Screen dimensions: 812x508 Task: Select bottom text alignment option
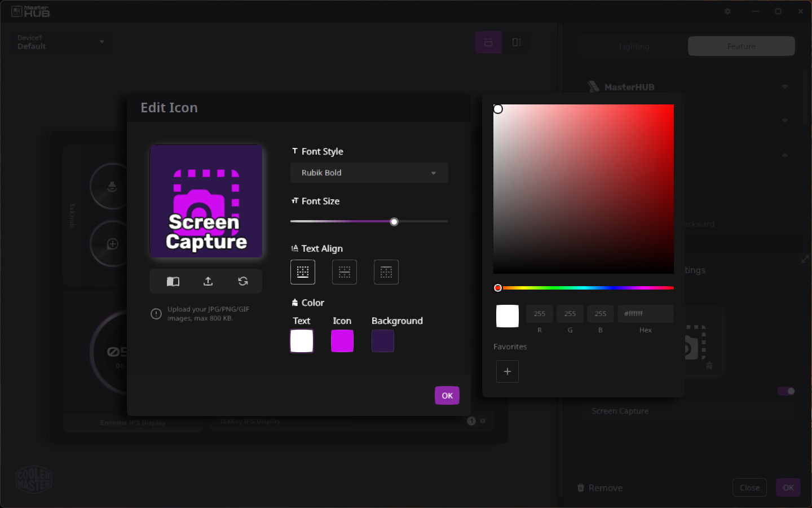pyautogui.click(x=303, y=272)
